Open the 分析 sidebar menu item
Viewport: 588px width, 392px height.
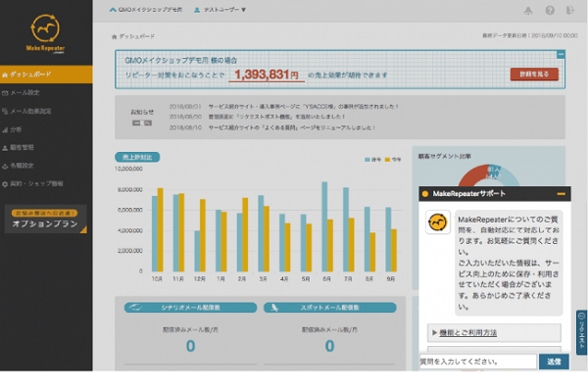46,129
